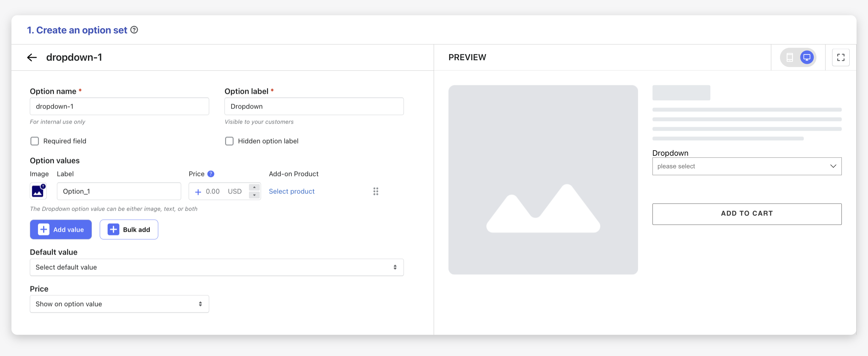868x356 pixels.
Task: Click the desktop preview toggle icon
Action: [x=807, y=57]
